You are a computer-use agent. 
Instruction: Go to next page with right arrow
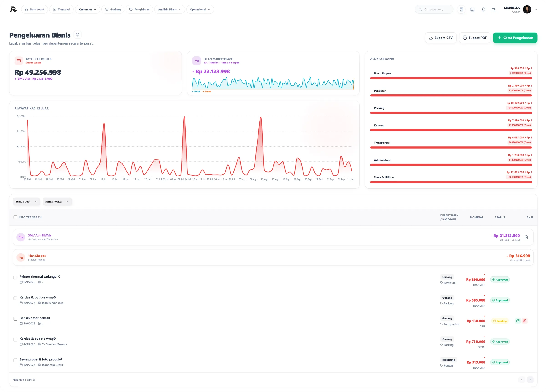530,380
